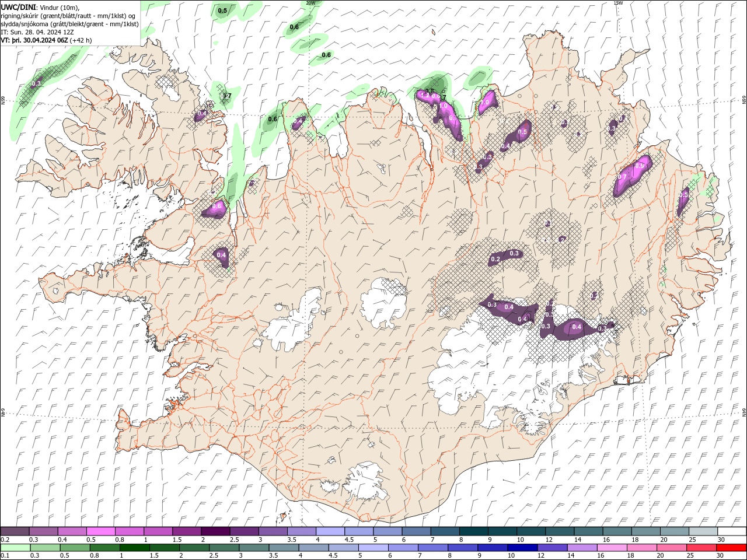Click the 'IT: Sun. 28. 04. 2024 12Z' line
This screenshot has height=560, width=747.
37,32
